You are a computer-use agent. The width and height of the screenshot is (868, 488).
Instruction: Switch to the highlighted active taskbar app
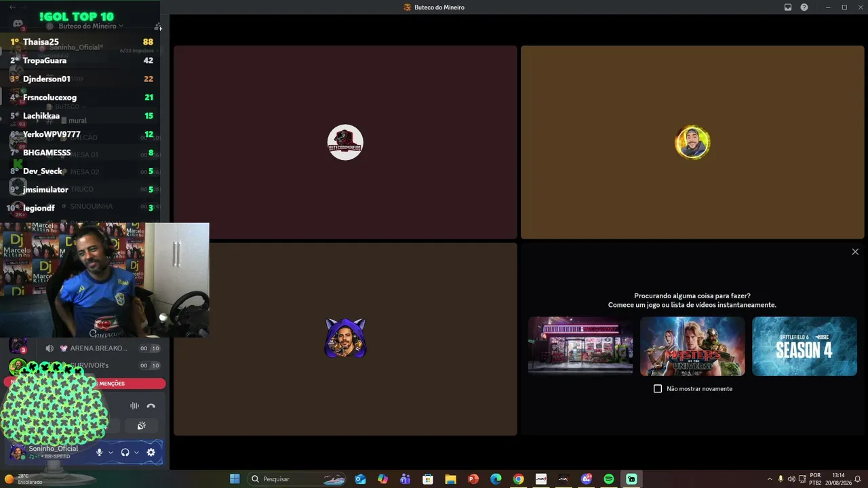tap(631, 479)
